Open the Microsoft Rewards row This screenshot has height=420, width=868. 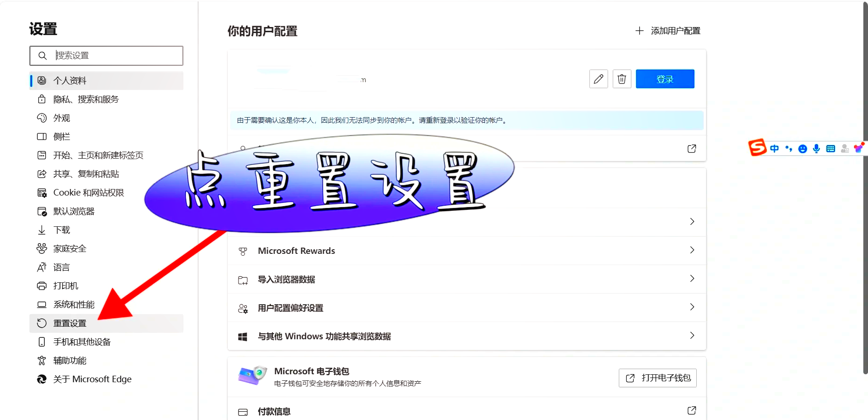coord(467,251)
